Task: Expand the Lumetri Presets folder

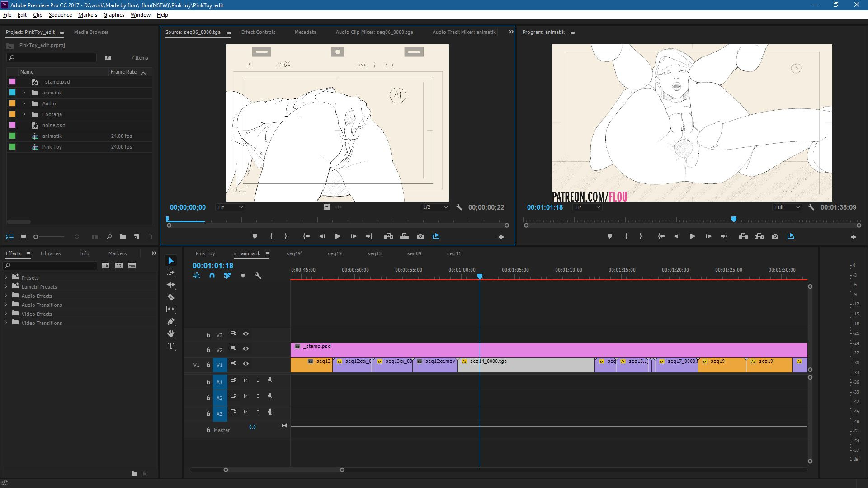Action: click(6, 286)
